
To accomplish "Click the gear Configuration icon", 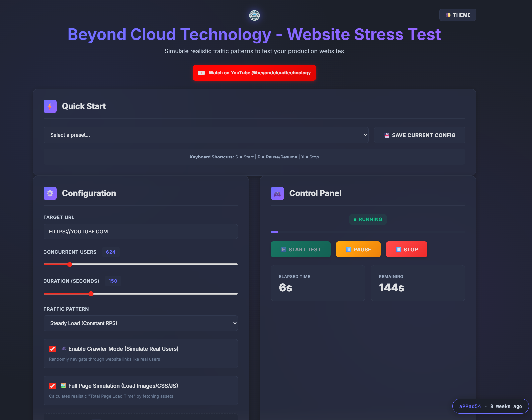I will point(50,193).
